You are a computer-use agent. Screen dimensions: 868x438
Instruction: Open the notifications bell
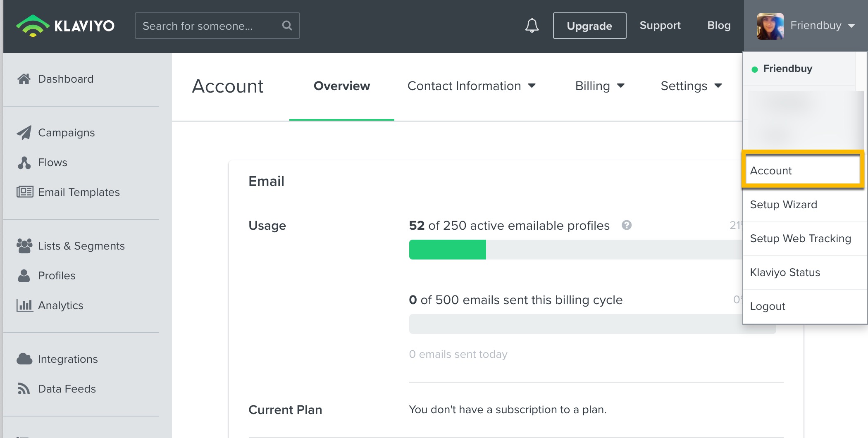532,26
